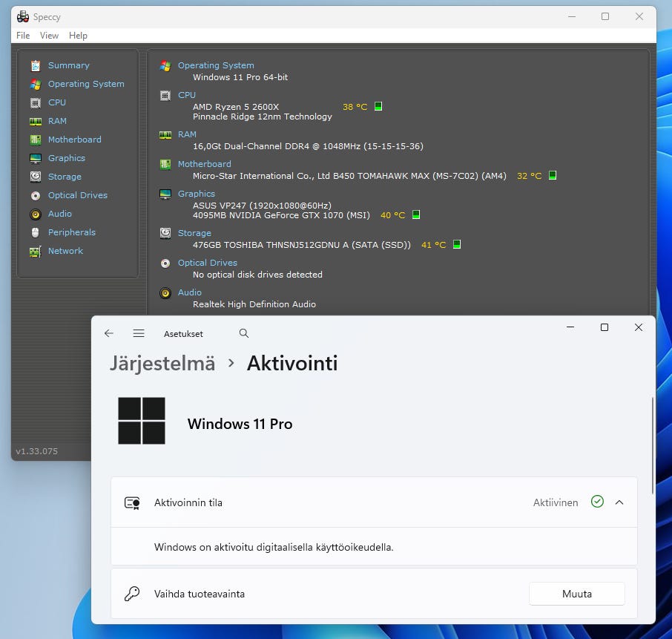This screenshot has width=672, height=639.
Task: Open the CPU heading link in summary
Action: point(187,95)
